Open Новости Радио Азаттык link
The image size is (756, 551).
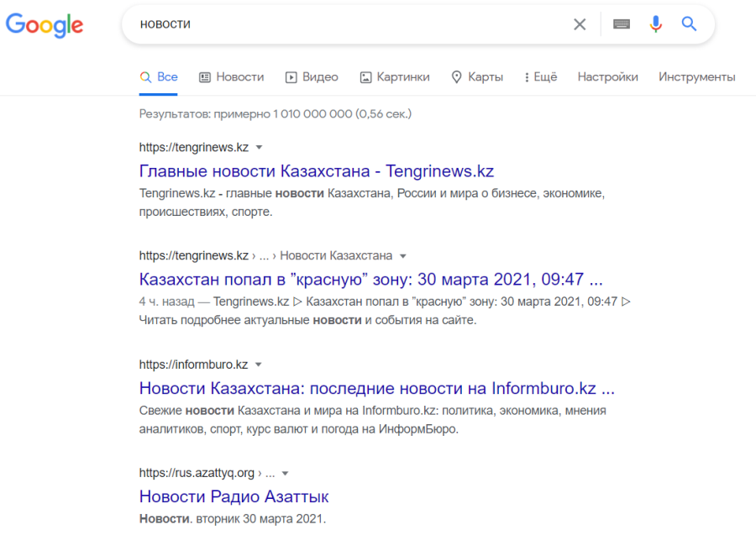coord(234,497)
